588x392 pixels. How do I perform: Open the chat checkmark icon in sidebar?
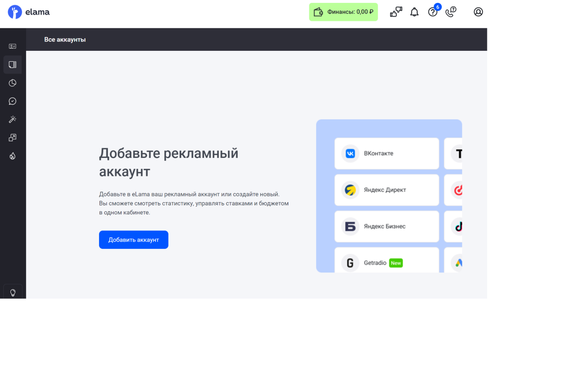[13, 101]
